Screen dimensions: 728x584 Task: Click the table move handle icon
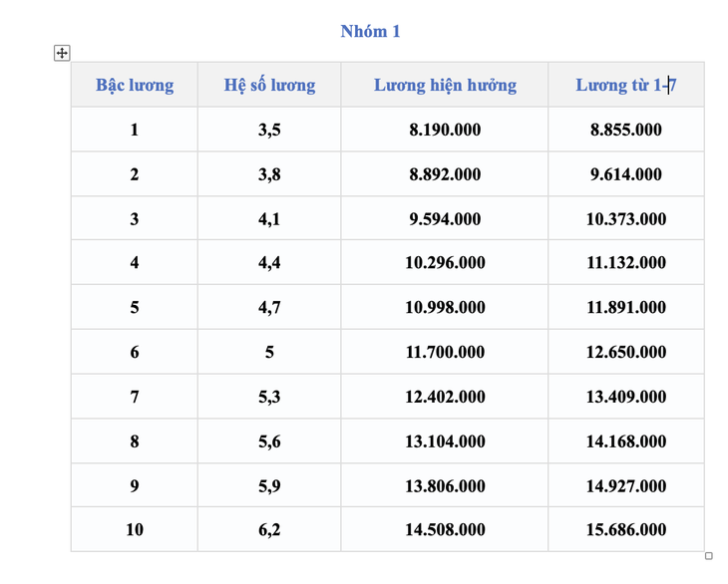coord(62,53)
